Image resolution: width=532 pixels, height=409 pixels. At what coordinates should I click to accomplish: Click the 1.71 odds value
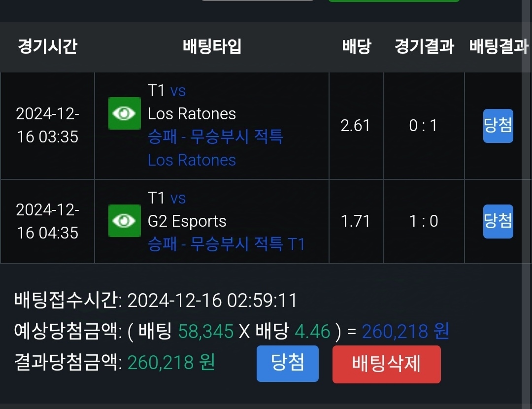(x=355, y=221)
